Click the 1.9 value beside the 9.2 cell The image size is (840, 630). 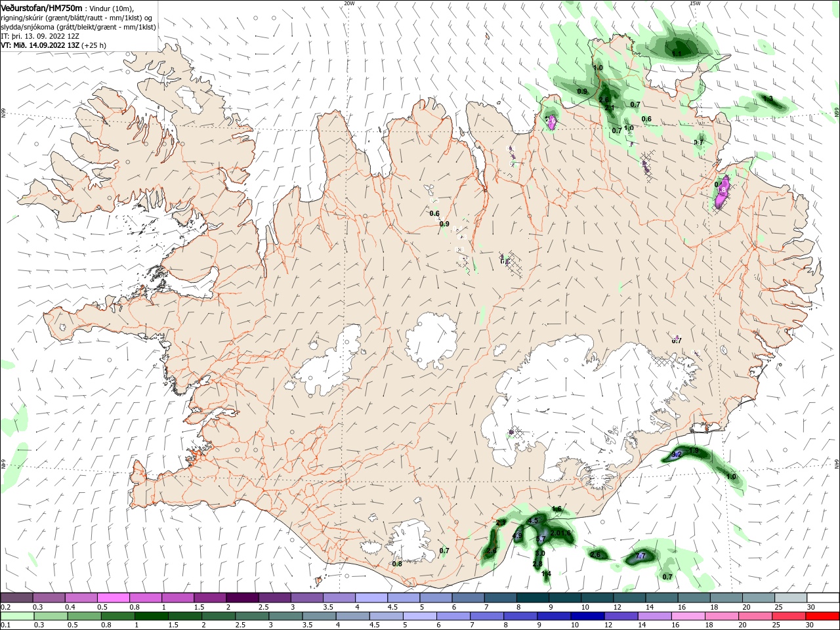point(694,450)
